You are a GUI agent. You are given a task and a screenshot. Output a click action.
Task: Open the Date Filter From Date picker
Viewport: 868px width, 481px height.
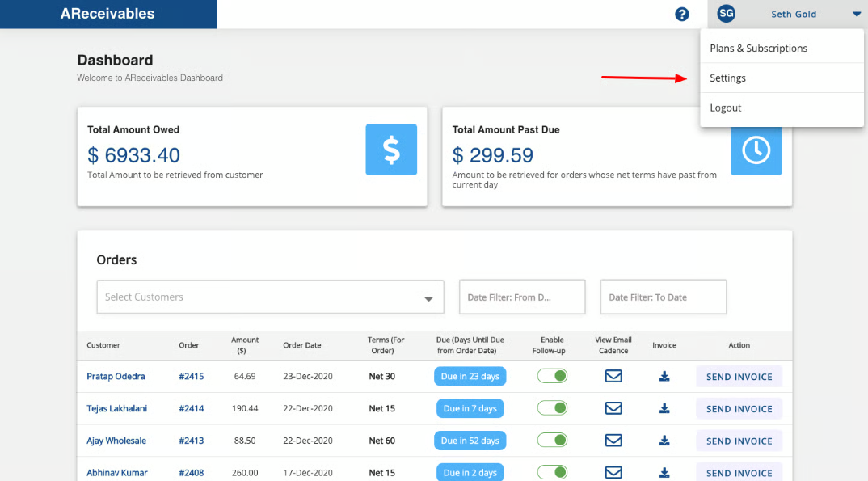pos(521,297)
